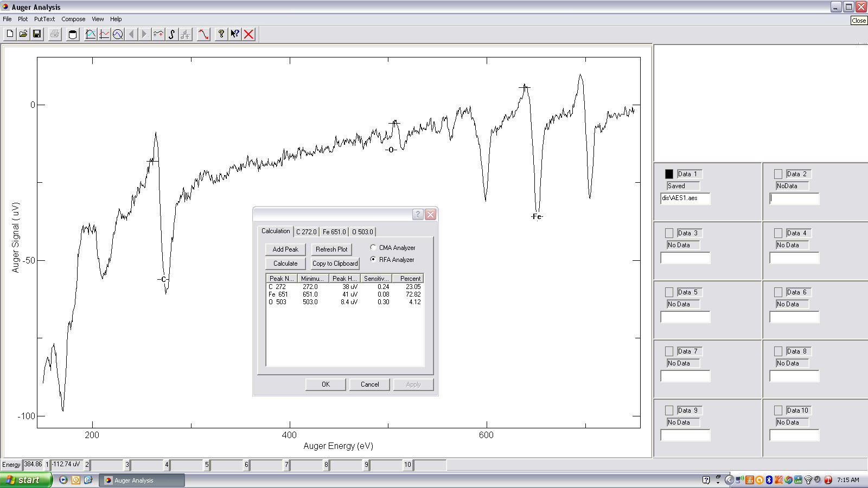The height and width of the screenshot is (488, 868).
Task: Click the integral symbol toolbar icon
Action: [172, 34]
